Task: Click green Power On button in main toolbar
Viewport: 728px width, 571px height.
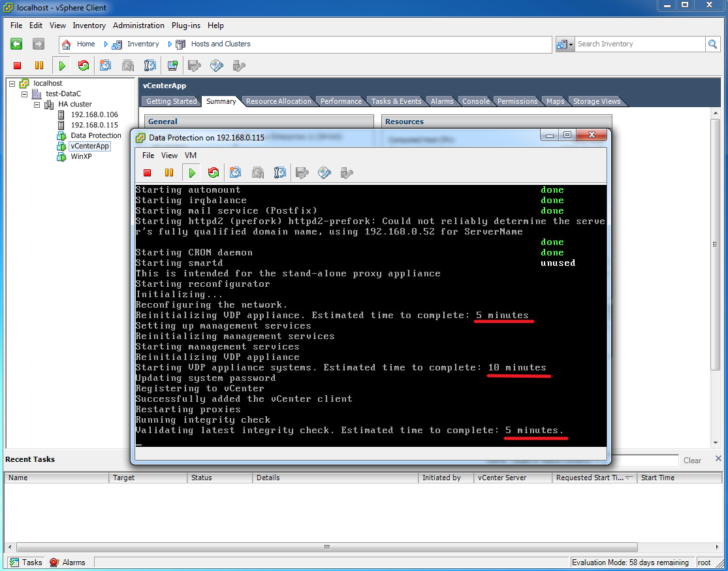Action: click(62, 65)
